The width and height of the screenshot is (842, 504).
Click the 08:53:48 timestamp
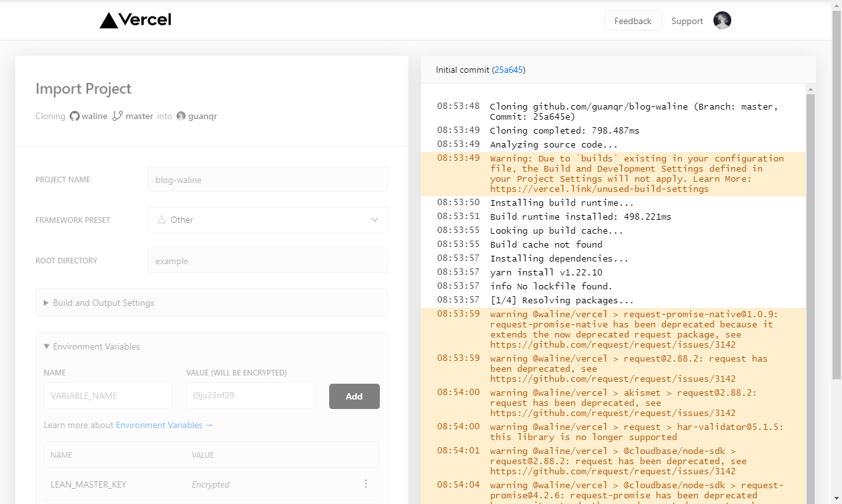click(x=458, y=106)
